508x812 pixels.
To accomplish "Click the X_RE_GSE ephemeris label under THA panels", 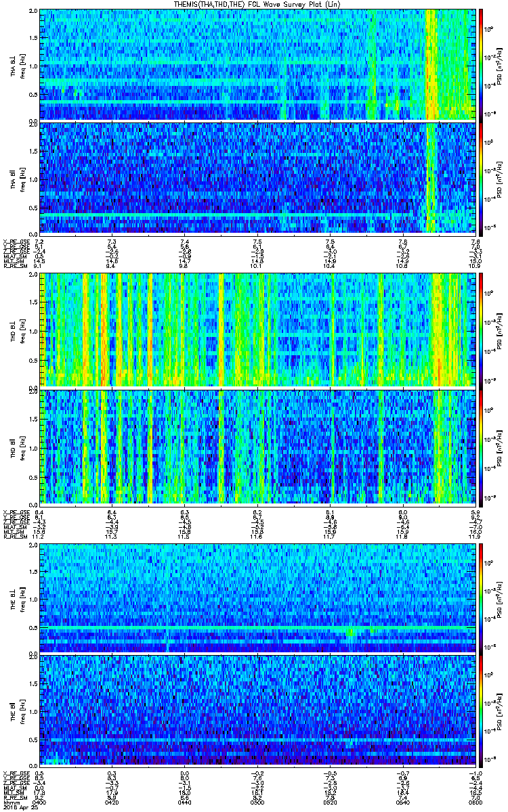I will pyautogui.click(x=16, y=242).
